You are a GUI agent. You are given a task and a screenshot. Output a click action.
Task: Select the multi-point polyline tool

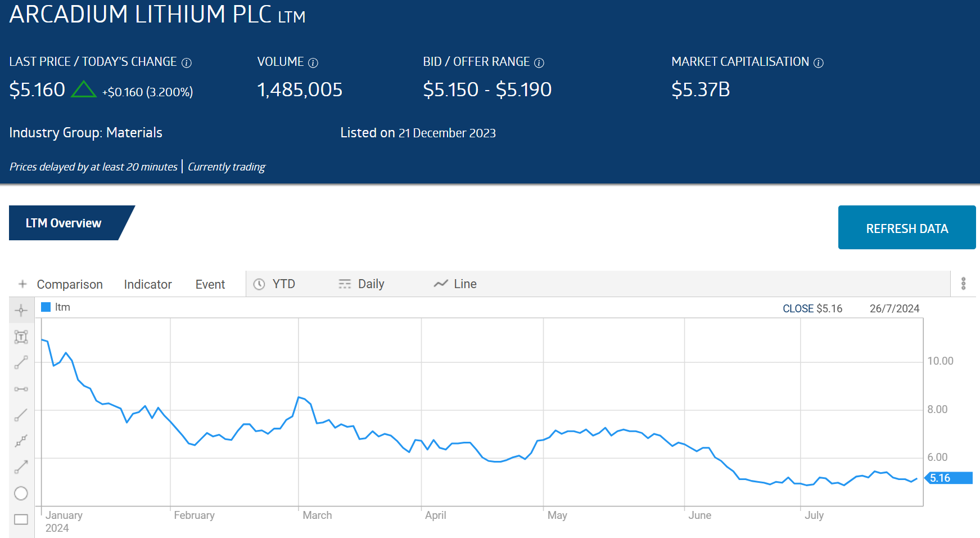click(x=21, y=441)
